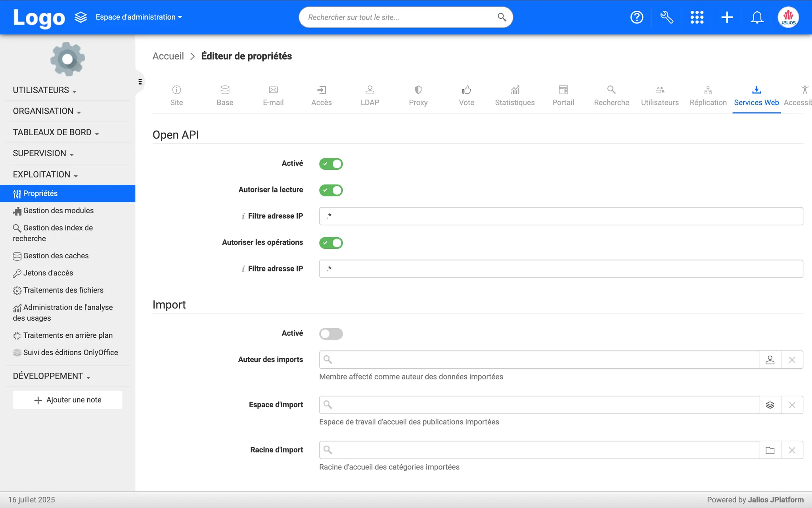The image size is (812, 508).
Task: Click the member picker icon for Auteur des imports
Action: click(x=770, y=360)
